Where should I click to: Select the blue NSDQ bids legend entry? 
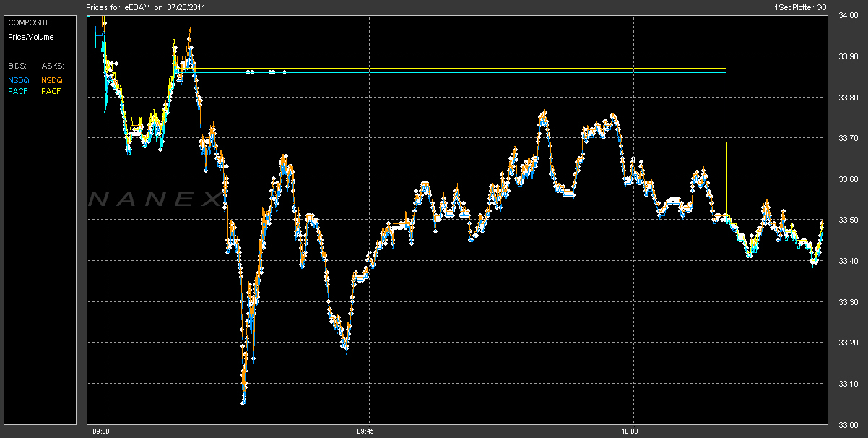19,80
